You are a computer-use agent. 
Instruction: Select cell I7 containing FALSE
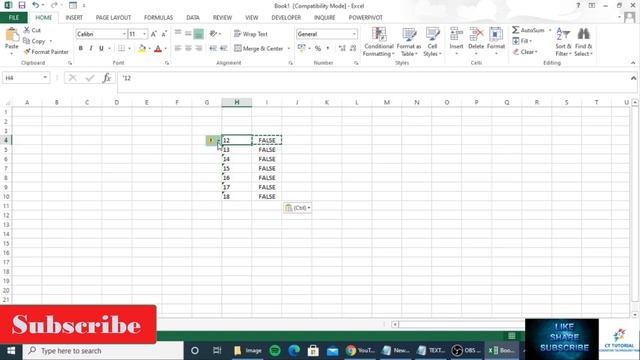267,168
